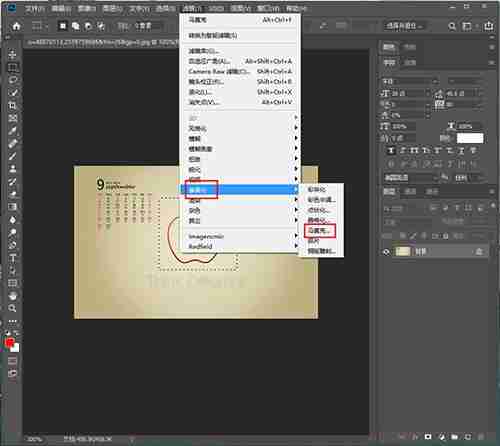Expand the 杂色 filter submenu
The width and height of the screenshot is (500, 446).
coord(240,211)
